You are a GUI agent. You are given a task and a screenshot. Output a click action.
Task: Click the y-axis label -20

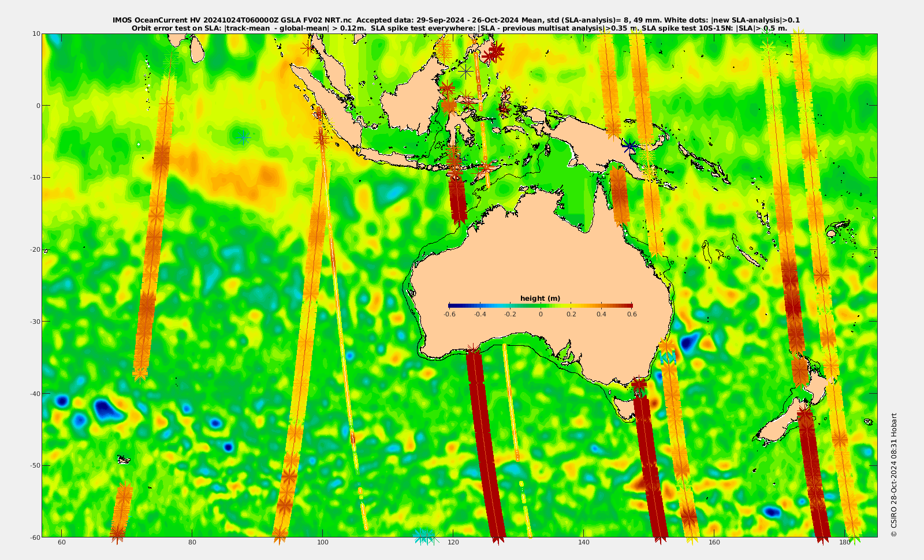[35, 249]
